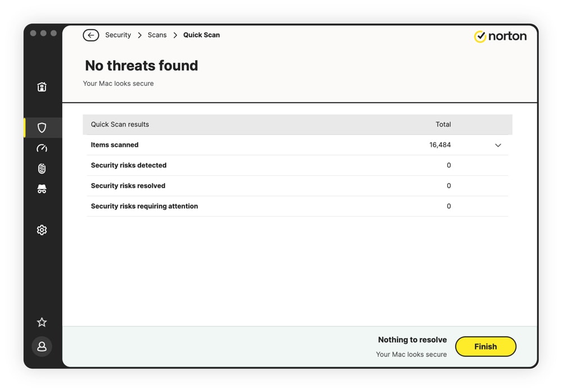Click the Norton logo
562x392 pixels.
500,36
